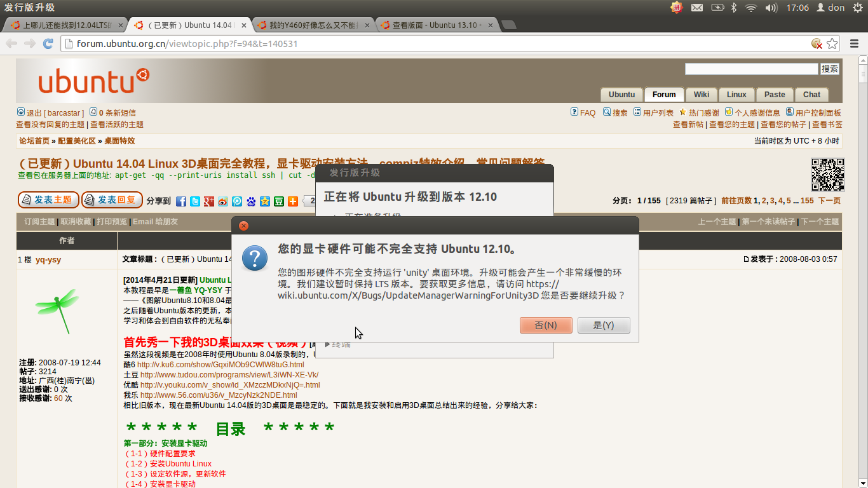Switch to the Y460 browser tab
868x488 pixels.
coord(313,25)
